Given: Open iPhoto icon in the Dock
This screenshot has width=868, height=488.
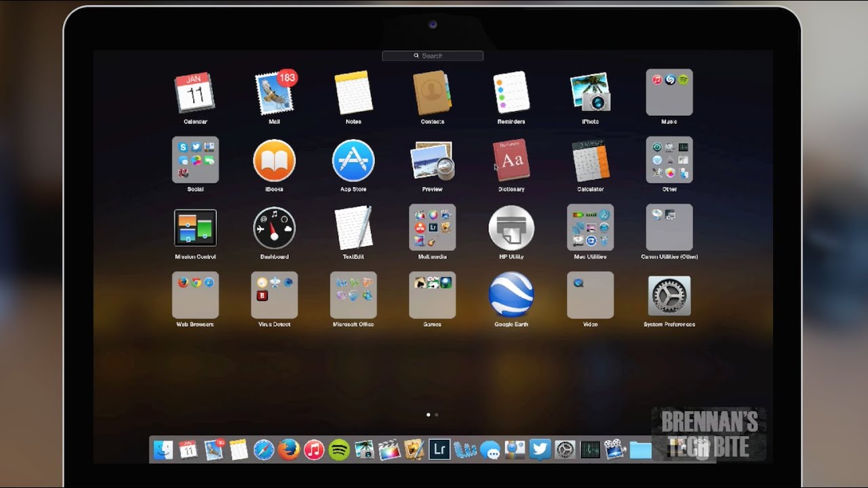Looking at the screenshot, I should pyautogui.click(x=364, y=449).
